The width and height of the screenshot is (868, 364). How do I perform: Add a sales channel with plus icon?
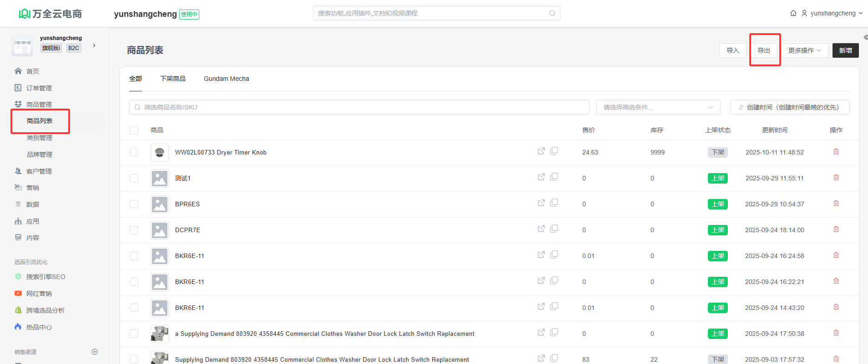(95, 352)
